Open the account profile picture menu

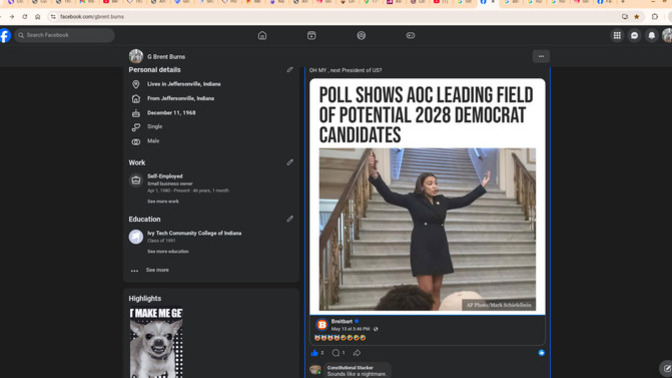pos(667,36)
